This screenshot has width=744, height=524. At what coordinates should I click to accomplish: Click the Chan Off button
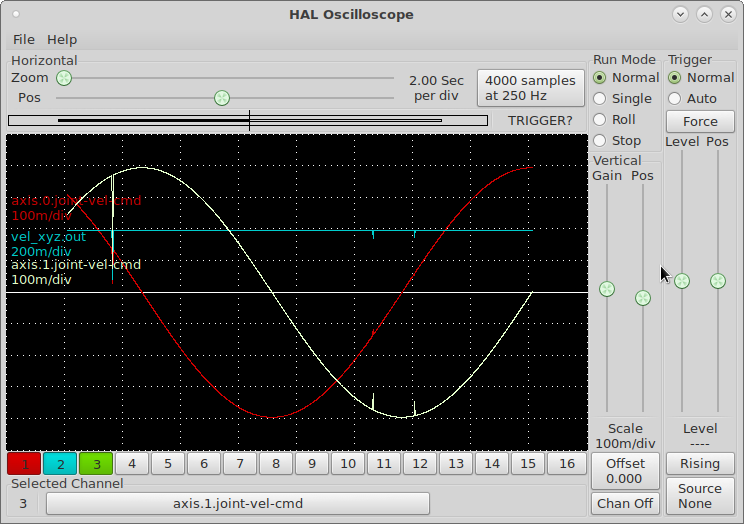click(625, 504)
